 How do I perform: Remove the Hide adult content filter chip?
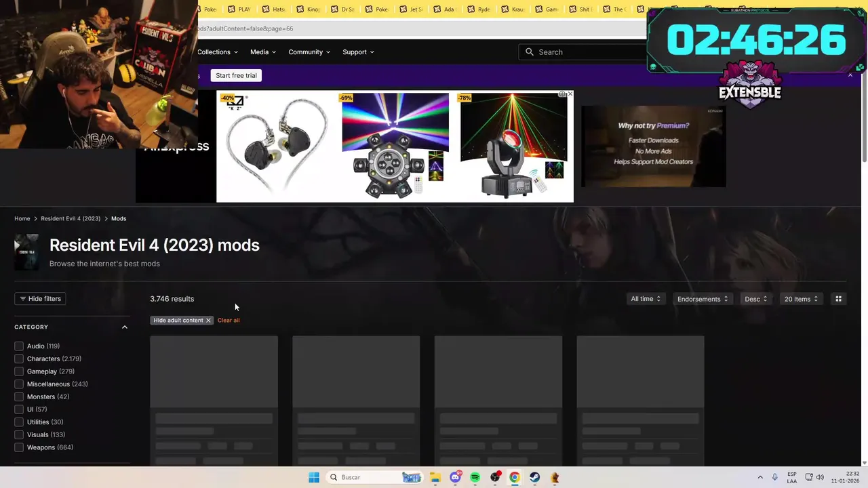[208, 320]
